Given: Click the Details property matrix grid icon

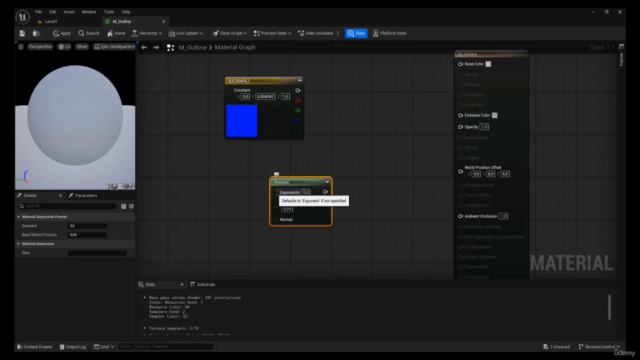Looking at the screenshot, I should click(124, 206).
